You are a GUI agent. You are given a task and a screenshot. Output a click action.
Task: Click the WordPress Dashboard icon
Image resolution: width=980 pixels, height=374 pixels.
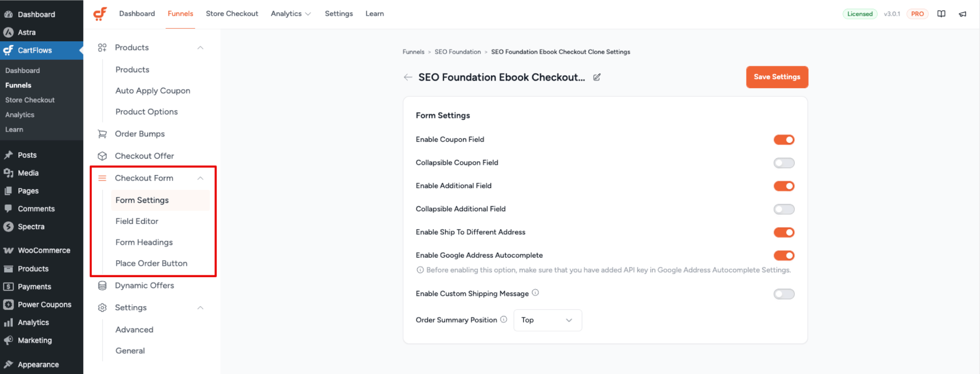(x=9, y=14)
